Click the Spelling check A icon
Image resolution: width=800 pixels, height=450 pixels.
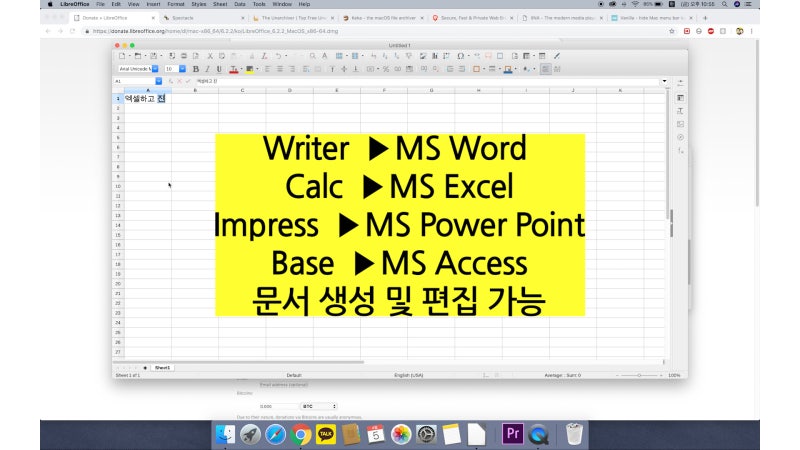coord(324,56)
